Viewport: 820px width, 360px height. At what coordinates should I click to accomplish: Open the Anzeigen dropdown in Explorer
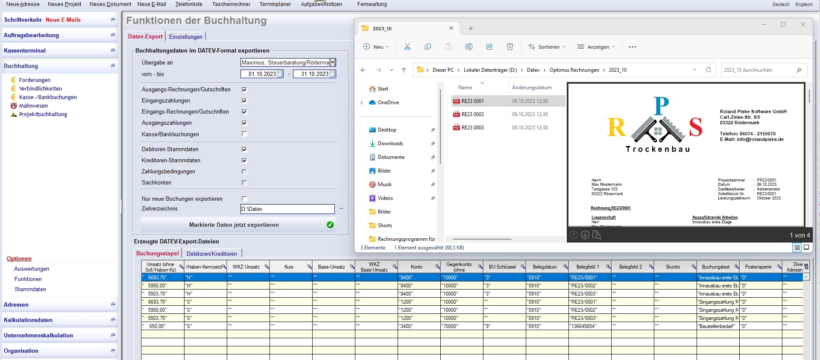tap(596, 47)
